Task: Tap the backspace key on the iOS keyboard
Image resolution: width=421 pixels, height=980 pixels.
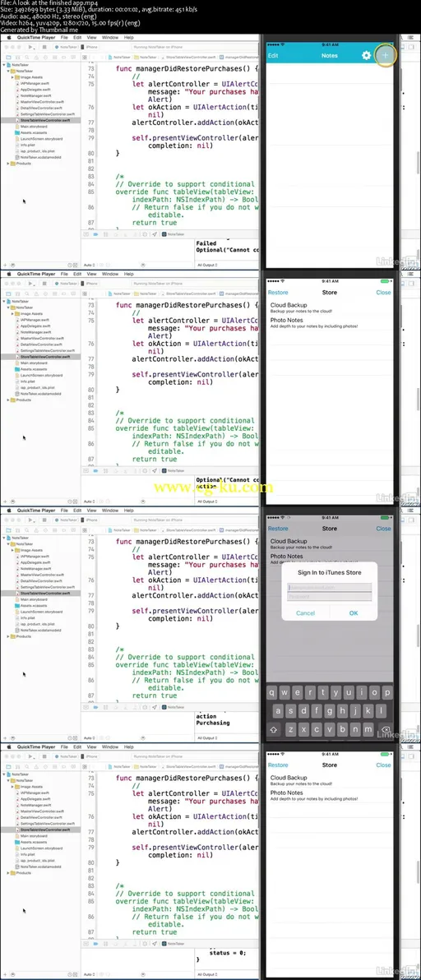Action: 386,729
